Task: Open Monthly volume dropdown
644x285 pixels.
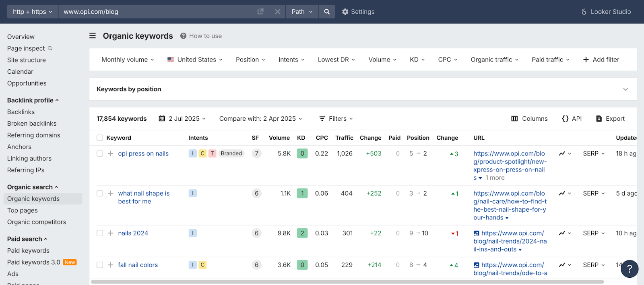Action: point(128,60)
